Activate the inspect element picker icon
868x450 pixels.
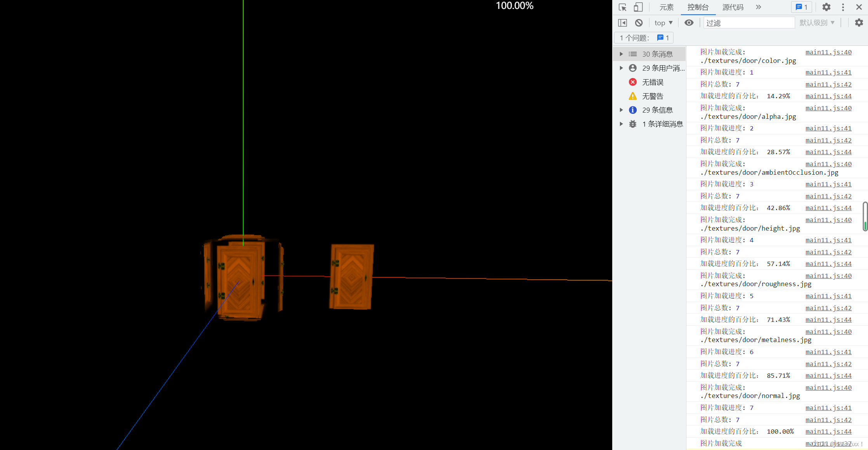click(x=623, y=7)
